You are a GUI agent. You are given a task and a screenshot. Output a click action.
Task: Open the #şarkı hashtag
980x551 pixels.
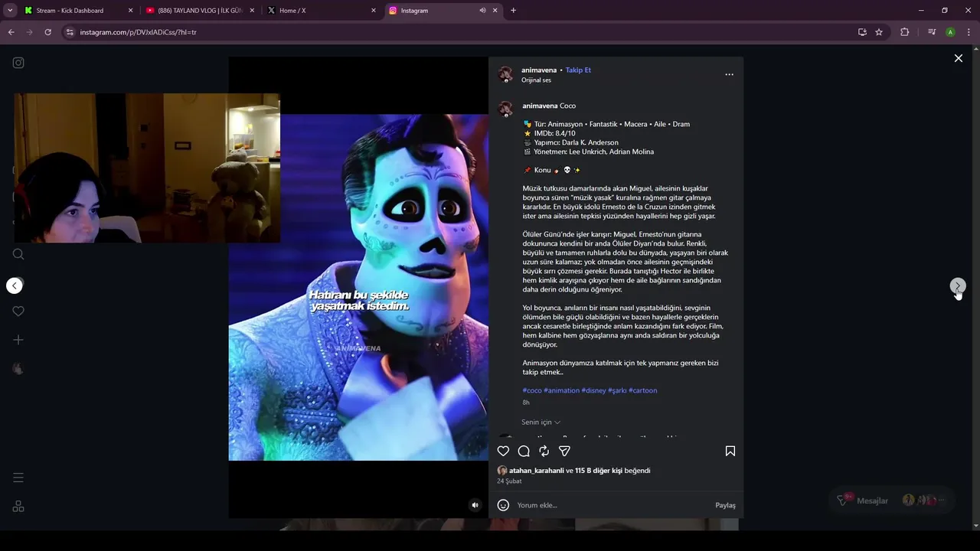pos(617,390)
